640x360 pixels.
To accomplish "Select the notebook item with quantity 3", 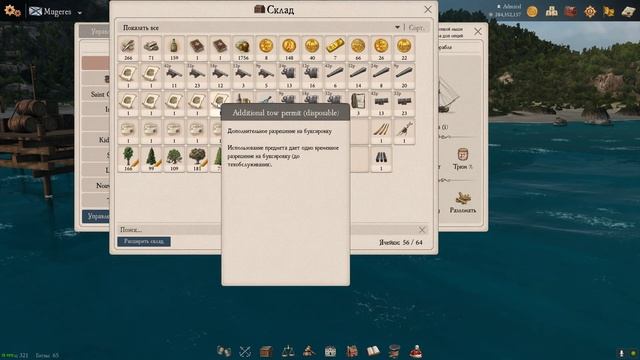I will [x=359, y=104].
